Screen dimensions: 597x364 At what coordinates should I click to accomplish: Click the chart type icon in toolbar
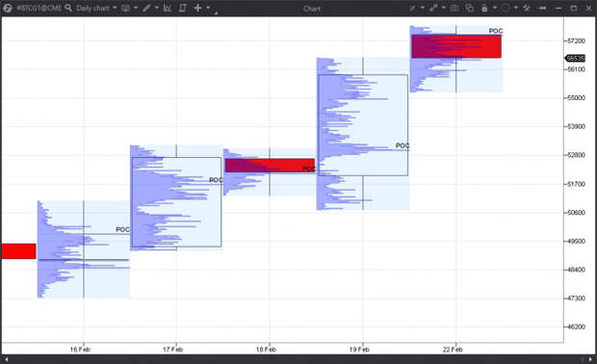(x=125, y=8)
